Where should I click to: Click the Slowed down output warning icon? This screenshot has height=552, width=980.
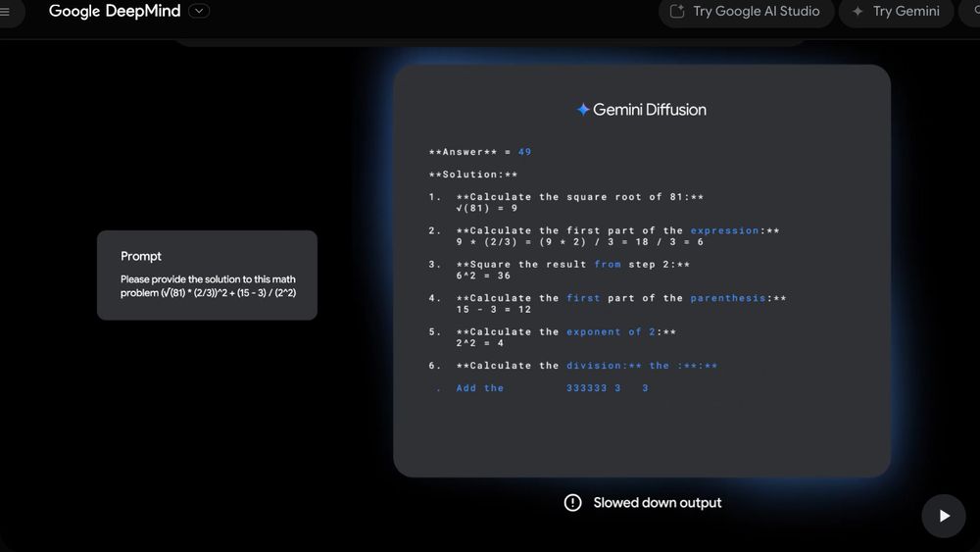pos(572,503)
